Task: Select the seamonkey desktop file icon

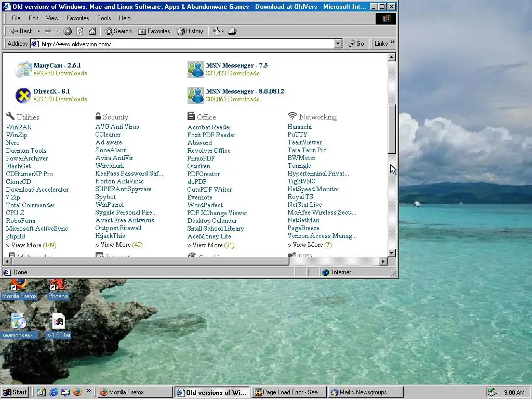Action: pyautogui.click(x=19, y=325)
